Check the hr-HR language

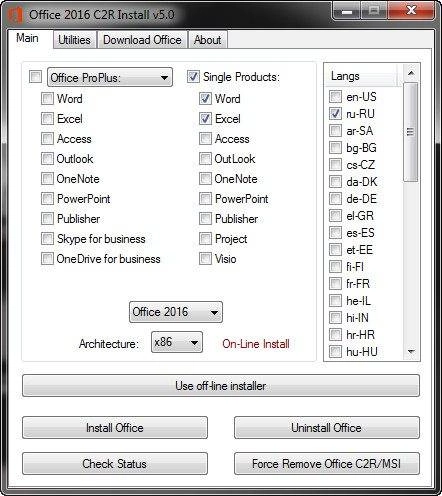[x=335, y=335]
